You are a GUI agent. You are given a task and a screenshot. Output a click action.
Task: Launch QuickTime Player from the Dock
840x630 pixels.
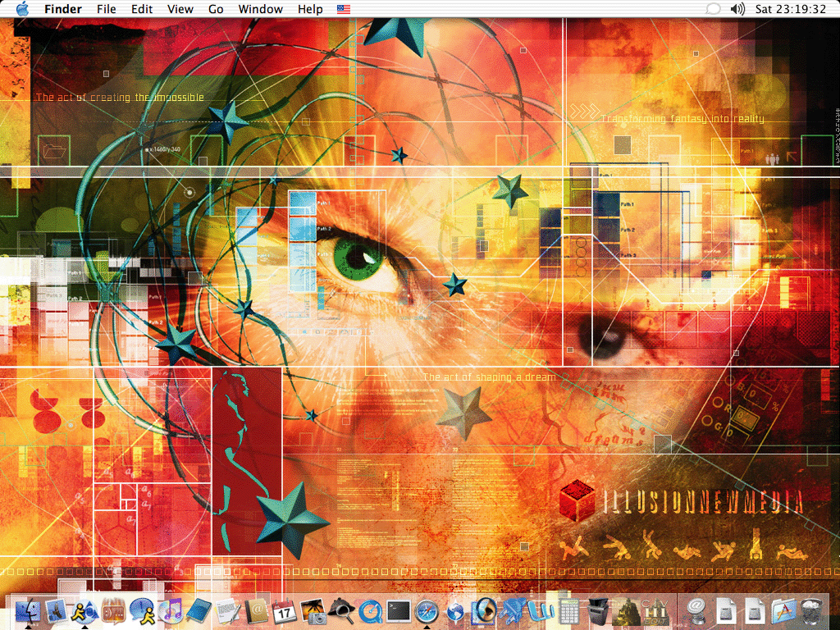click(x=370, y=611)
